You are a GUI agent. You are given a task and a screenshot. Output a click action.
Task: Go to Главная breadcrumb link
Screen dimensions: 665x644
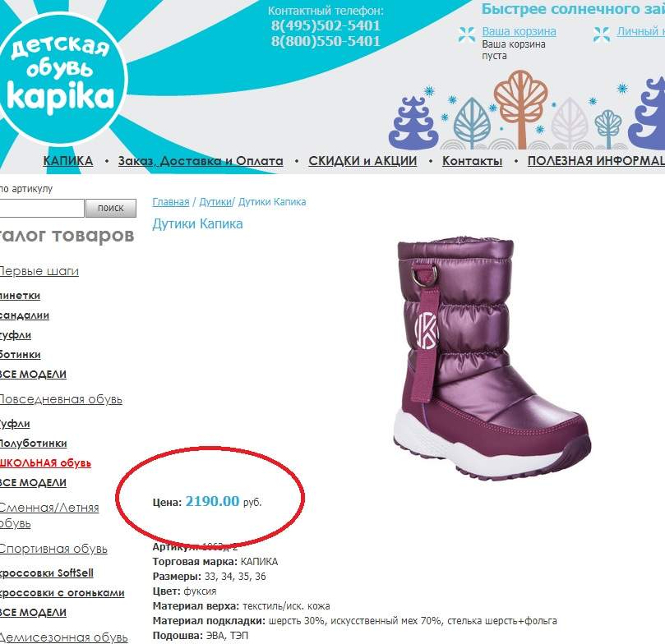[170, 202]
